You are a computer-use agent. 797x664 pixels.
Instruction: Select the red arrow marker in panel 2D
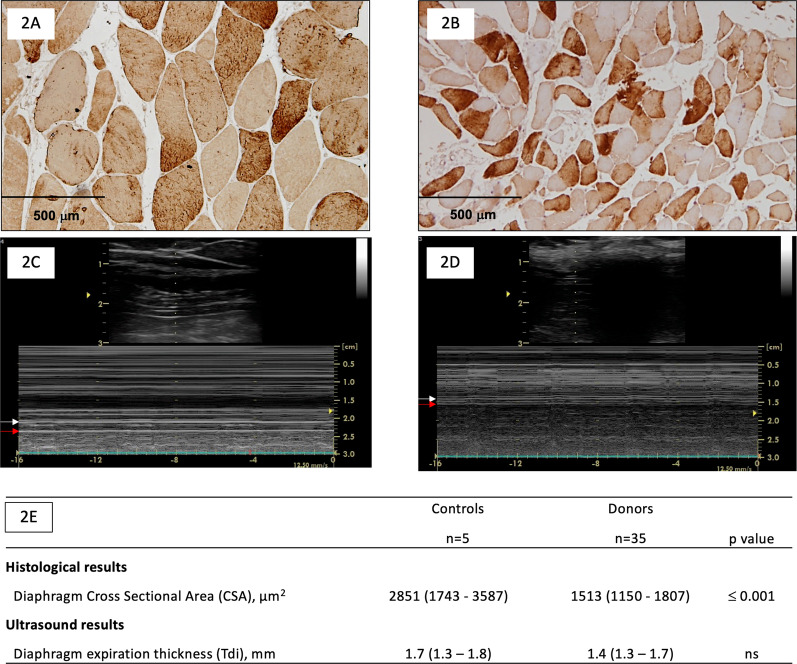(430, 406)
